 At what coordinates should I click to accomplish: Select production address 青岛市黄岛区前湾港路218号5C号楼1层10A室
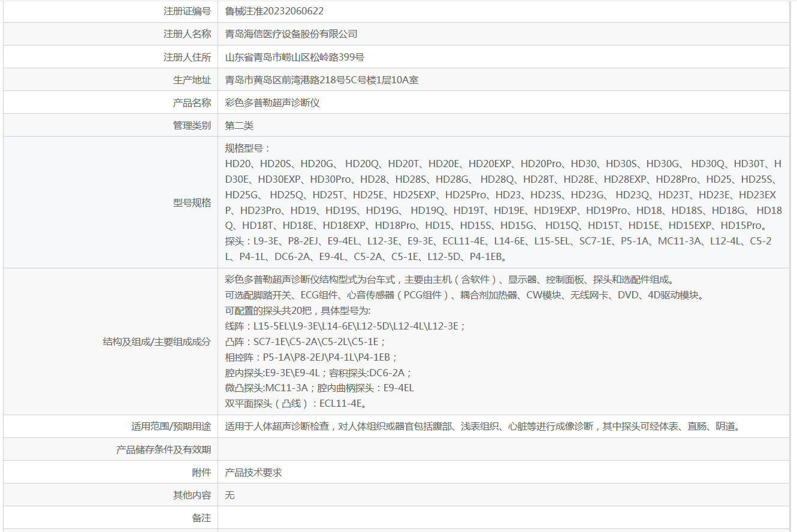click(x=322, y=80)
